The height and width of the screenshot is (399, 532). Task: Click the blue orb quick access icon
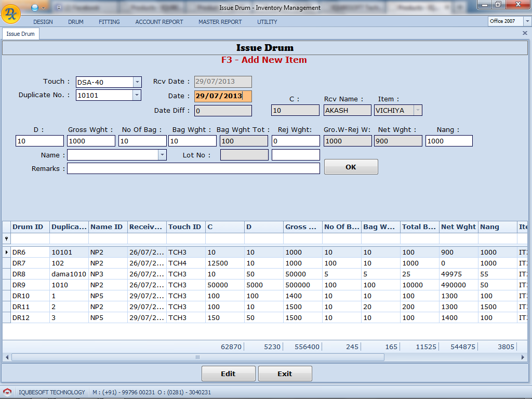pyautogui.click(x=34, y=7)
